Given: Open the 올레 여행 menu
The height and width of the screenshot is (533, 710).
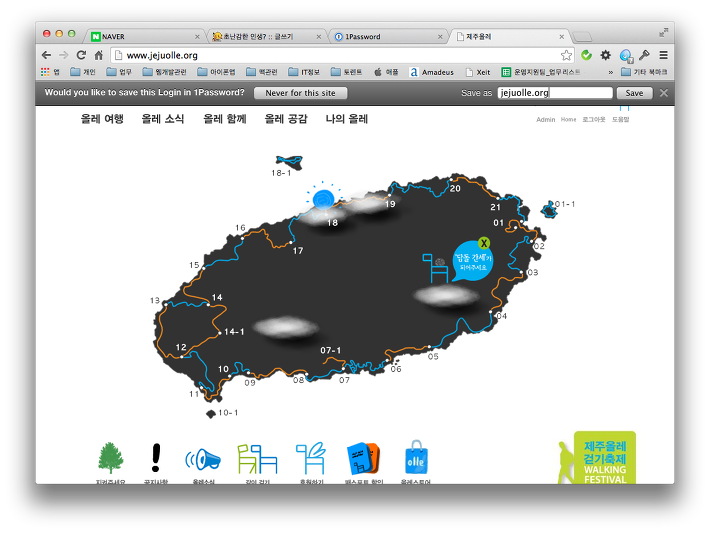Looking at the screenshot, I should [x=102, y=119].
